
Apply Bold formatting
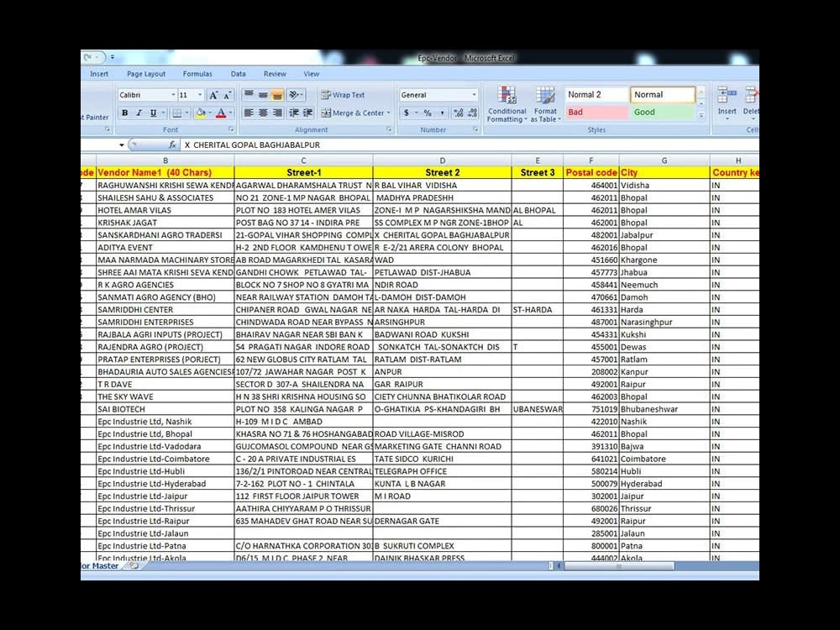[x=125, y=113]
